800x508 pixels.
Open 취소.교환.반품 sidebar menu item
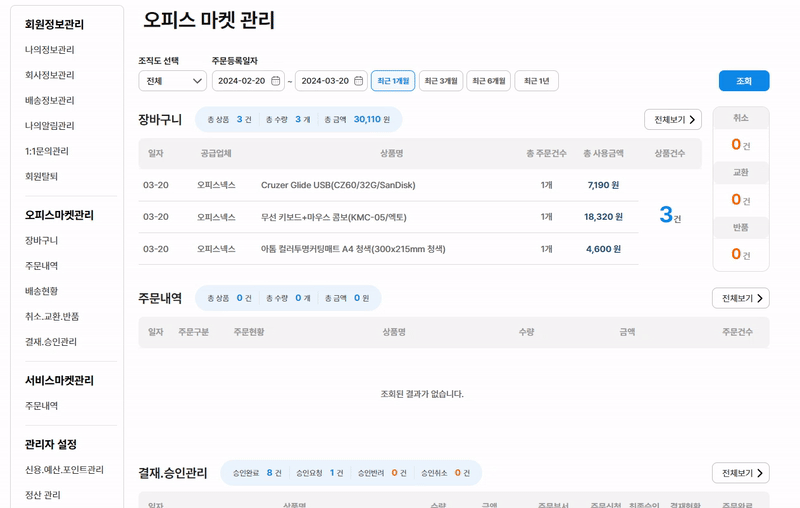[x=52, y=317]
